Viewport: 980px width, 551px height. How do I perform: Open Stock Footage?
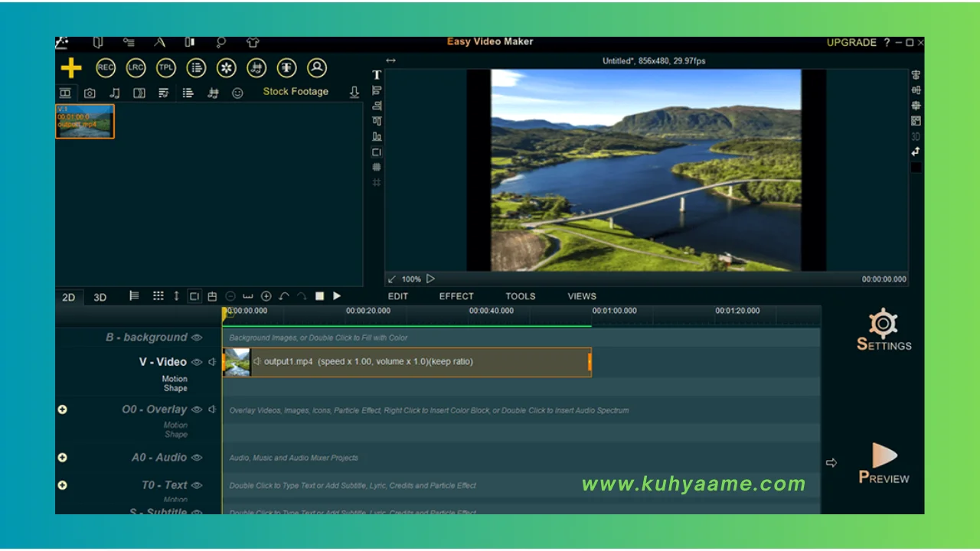pos(296,91)
